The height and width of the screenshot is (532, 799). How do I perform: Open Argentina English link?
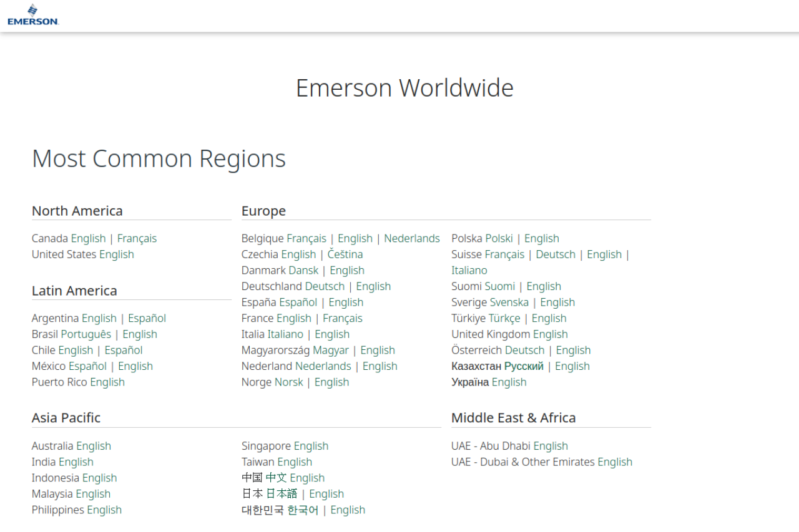click(x=99, y=318)
